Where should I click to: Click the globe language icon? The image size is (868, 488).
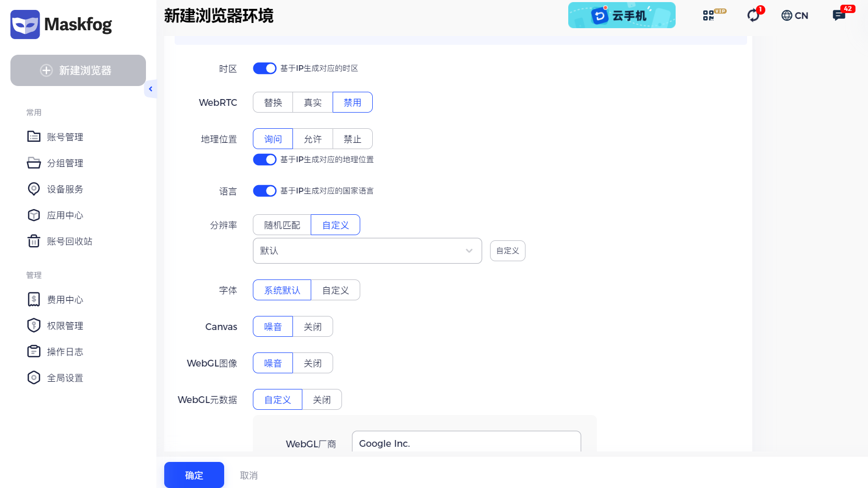(x=787, y=16)
